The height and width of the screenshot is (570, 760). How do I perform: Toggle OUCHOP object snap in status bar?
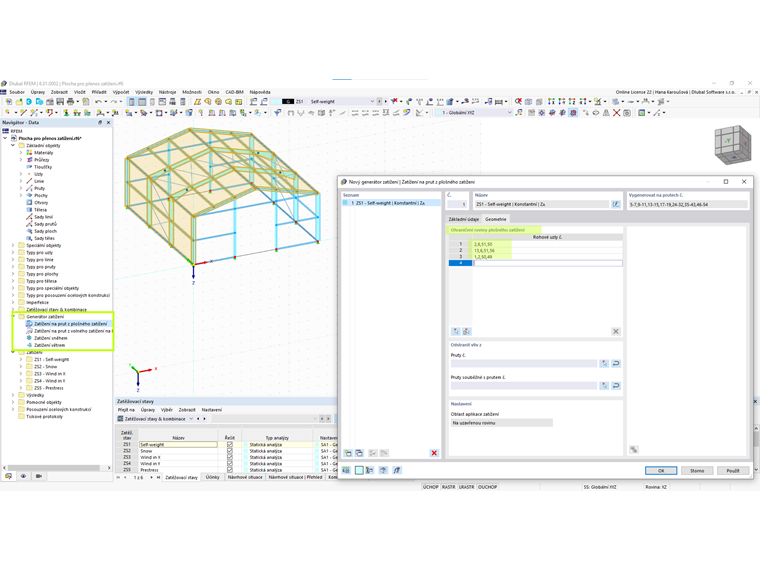point(488,487)
